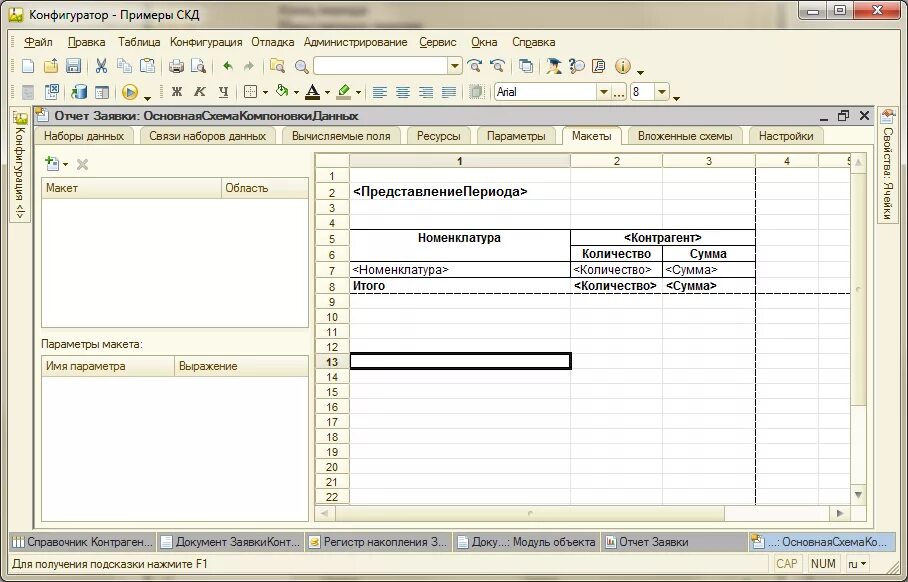Save with the floppy disk icon
Viewport: 908px width, 582px height.
(73, 66)
